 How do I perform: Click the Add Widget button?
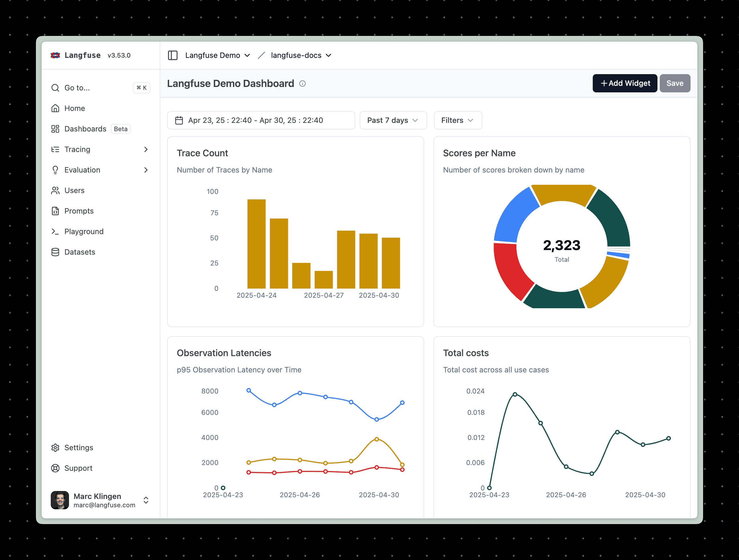[624, 83]
